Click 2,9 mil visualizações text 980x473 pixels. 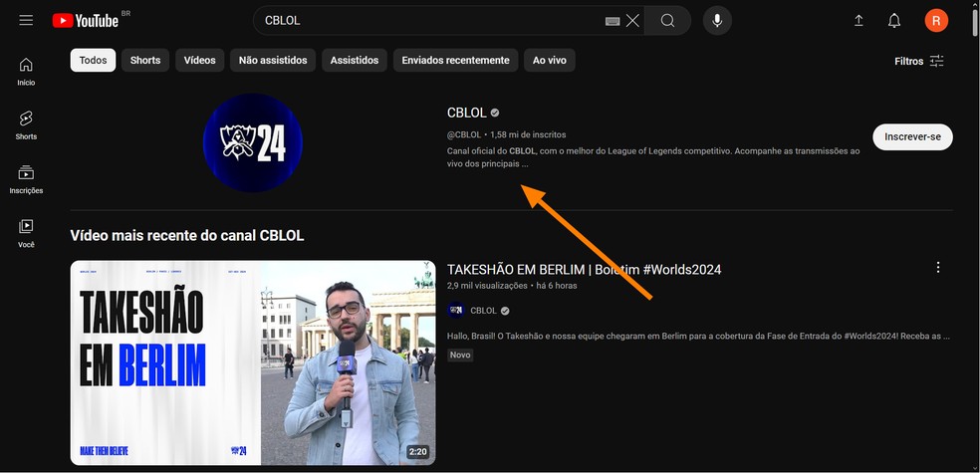(487, 286)
